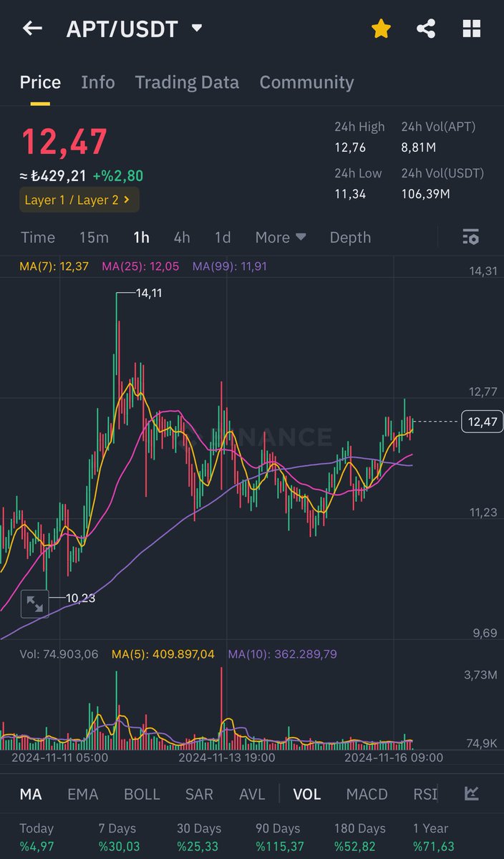The height and width of the screenshot is (859, 504).
Task: Switch to the Info tab
Action: (98, 82)
